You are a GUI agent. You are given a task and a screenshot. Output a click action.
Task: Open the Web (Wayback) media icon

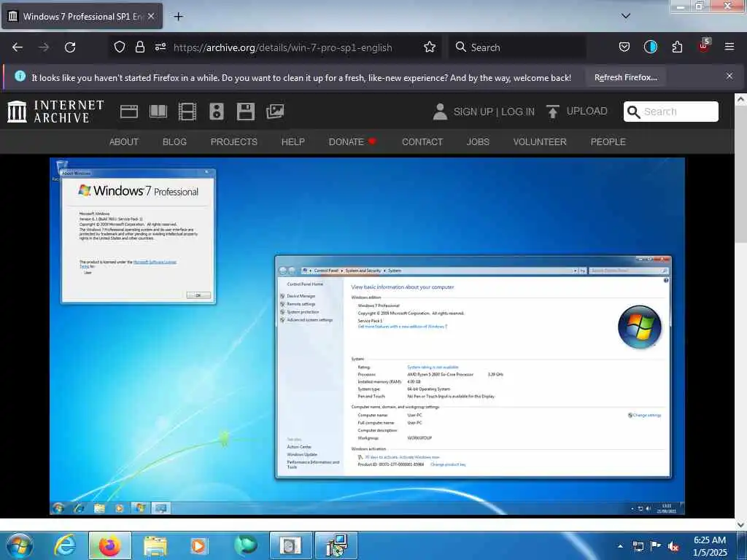(x=128, y=112)
